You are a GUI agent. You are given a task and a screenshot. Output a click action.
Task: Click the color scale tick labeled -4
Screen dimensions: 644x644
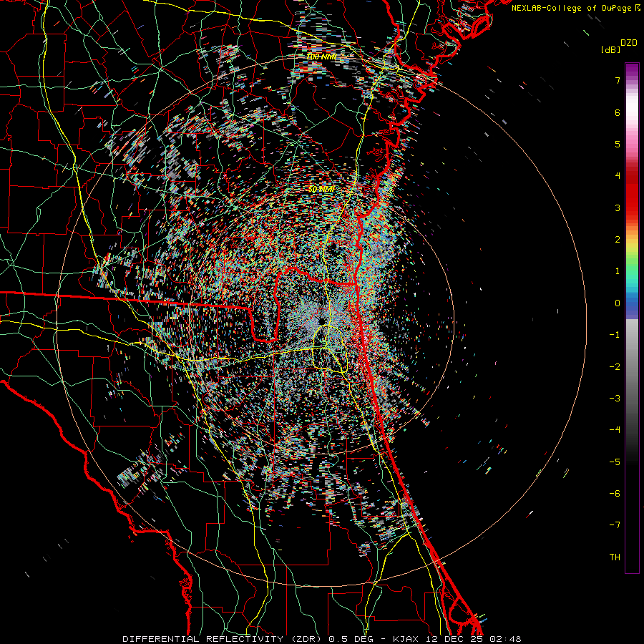click(x=615, y=430)
